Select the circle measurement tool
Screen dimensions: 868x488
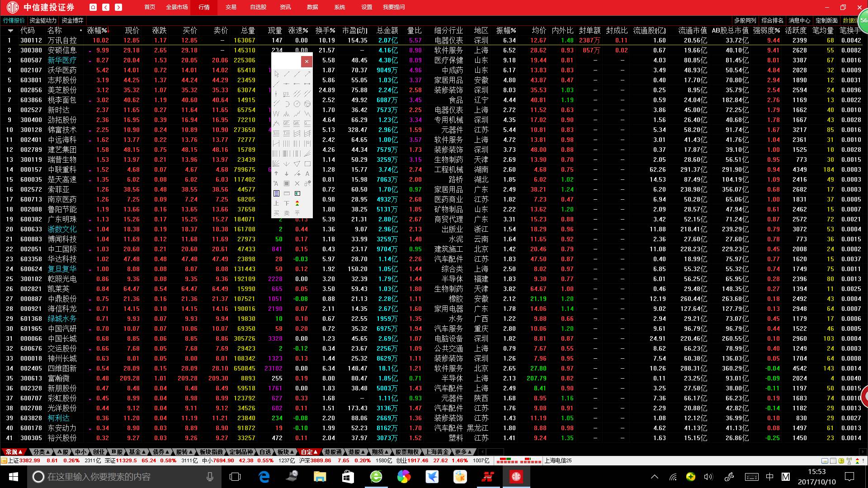coord(297,104)
